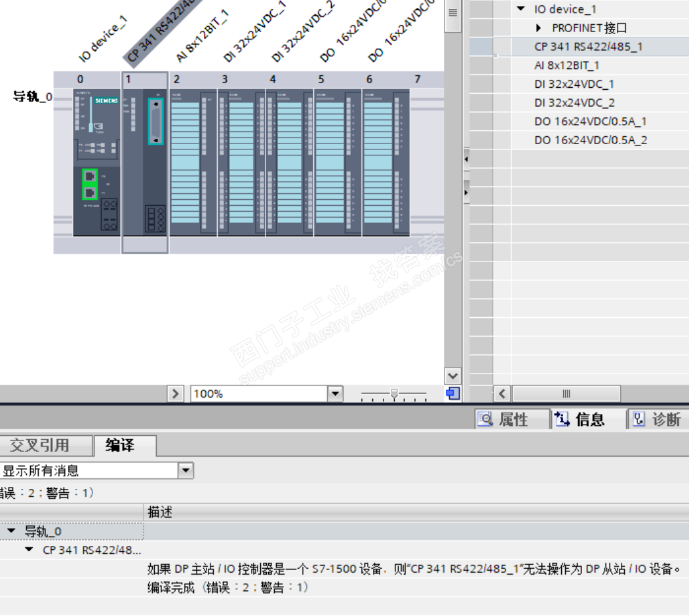689x616 pixels.
Task: Click horizontal scroll right arrow in device view
Action: pyautogui.click(x=175, y=394)
